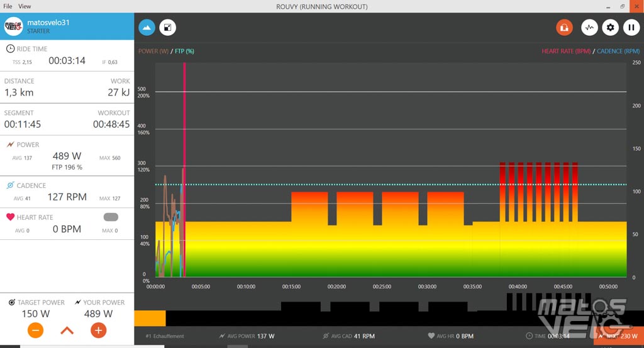
Task: Open the View menu
Action: (x=25, y=6)
